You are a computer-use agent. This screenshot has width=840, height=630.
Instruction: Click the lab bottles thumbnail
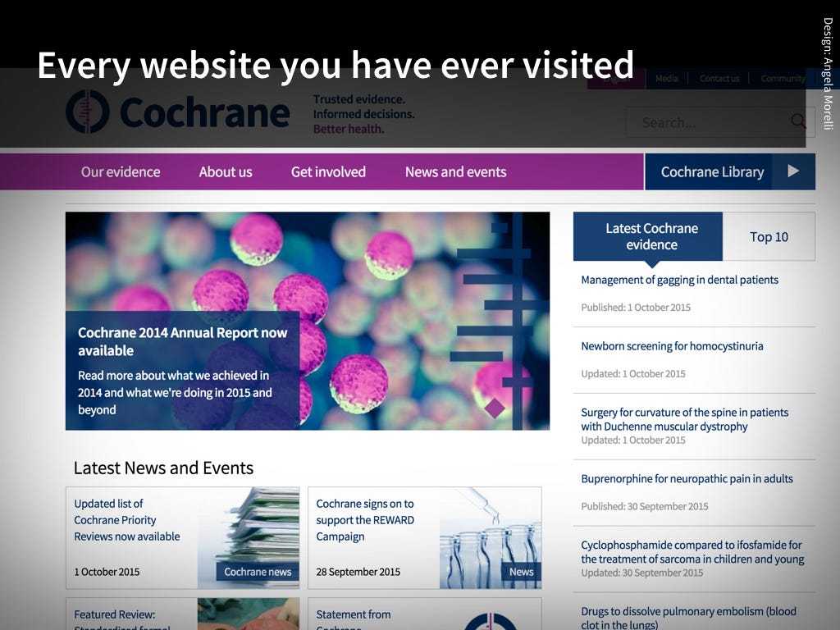point(491,538)
